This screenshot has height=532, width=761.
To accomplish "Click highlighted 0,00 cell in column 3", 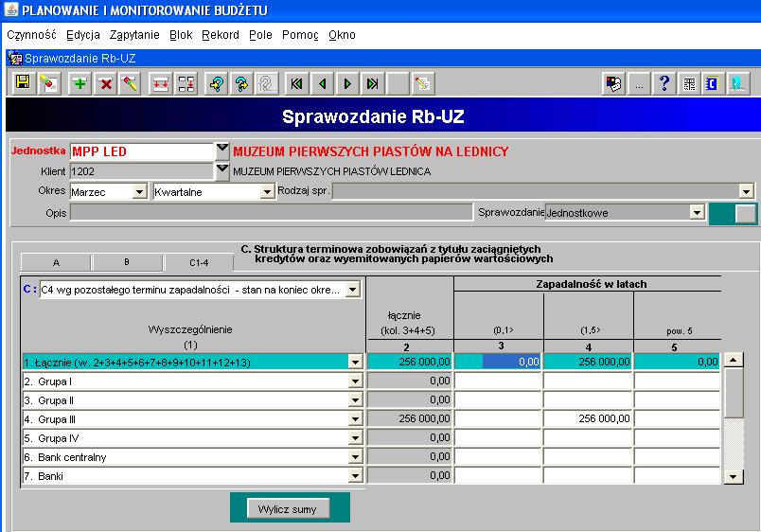I will click(498, 362).
